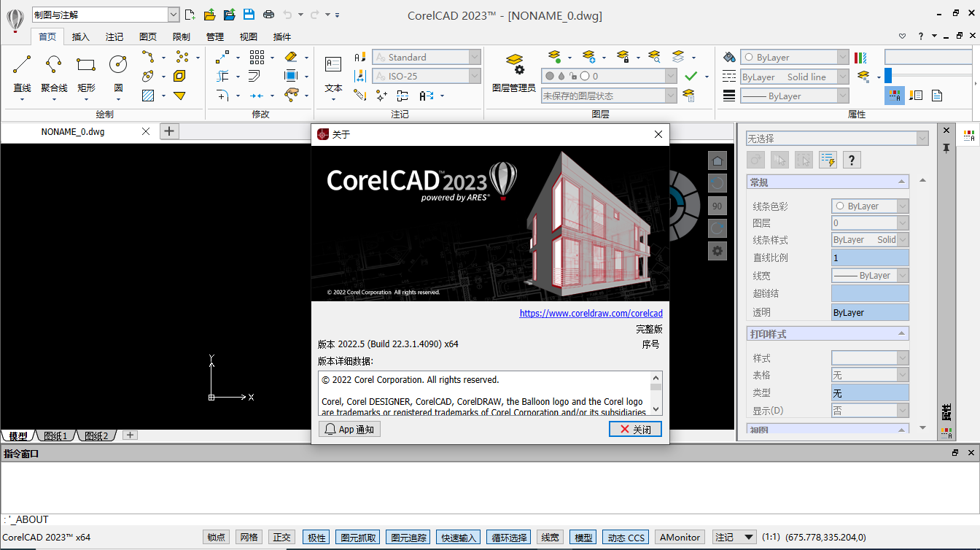The image size is (980, 550).
Task: Toggle the 正交 ortho status button
Action: point(281,538)
